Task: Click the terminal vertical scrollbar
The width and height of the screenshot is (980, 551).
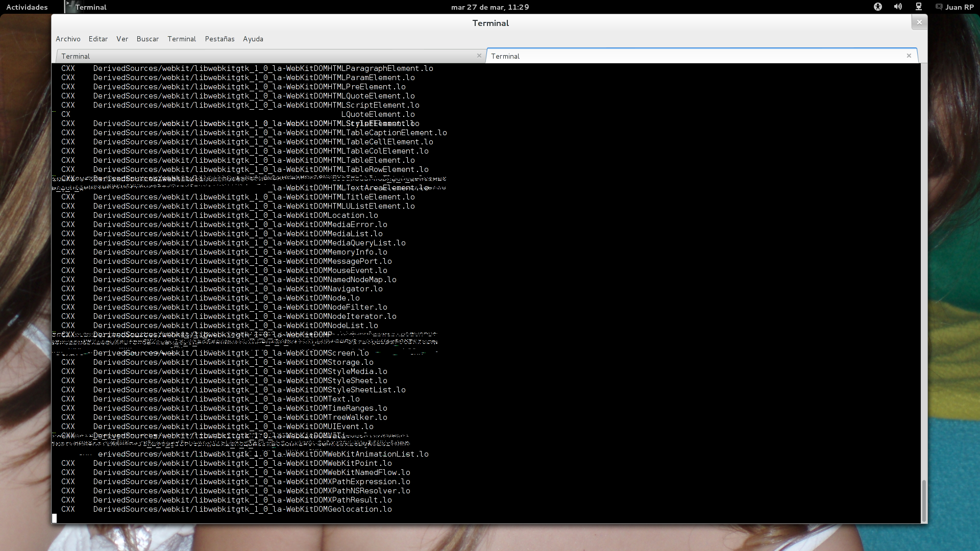Action: coord(924,500)
